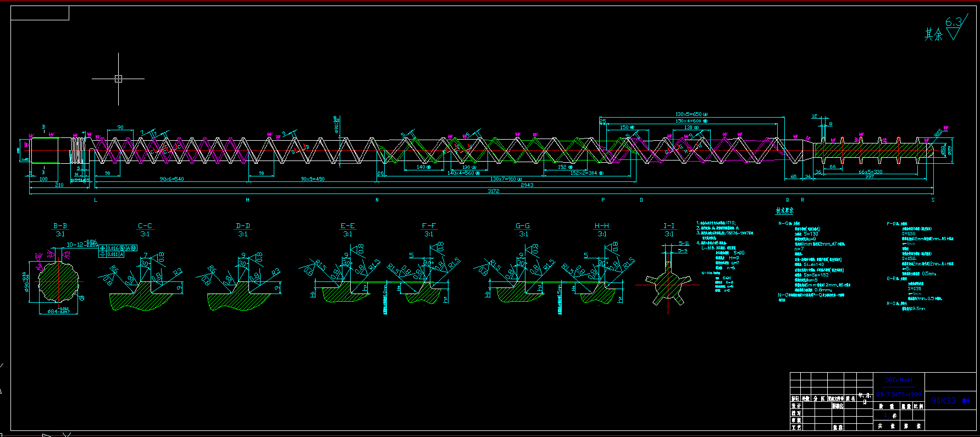Click the 66x5=330 dimension text
Viewport: 980px width, 437px height.
click(870, 172)
